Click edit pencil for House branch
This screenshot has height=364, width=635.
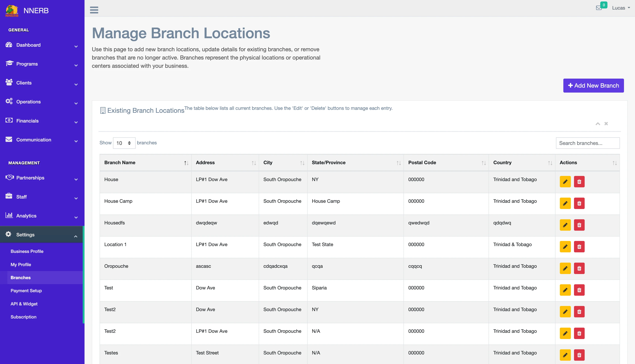click(565, 182)
